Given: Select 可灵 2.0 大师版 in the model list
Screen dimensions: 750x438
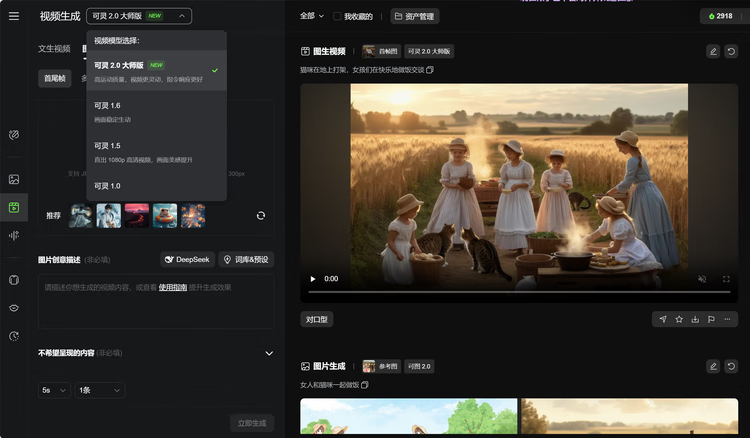Looking at the screenshot, I should click(x=156, y=71).
